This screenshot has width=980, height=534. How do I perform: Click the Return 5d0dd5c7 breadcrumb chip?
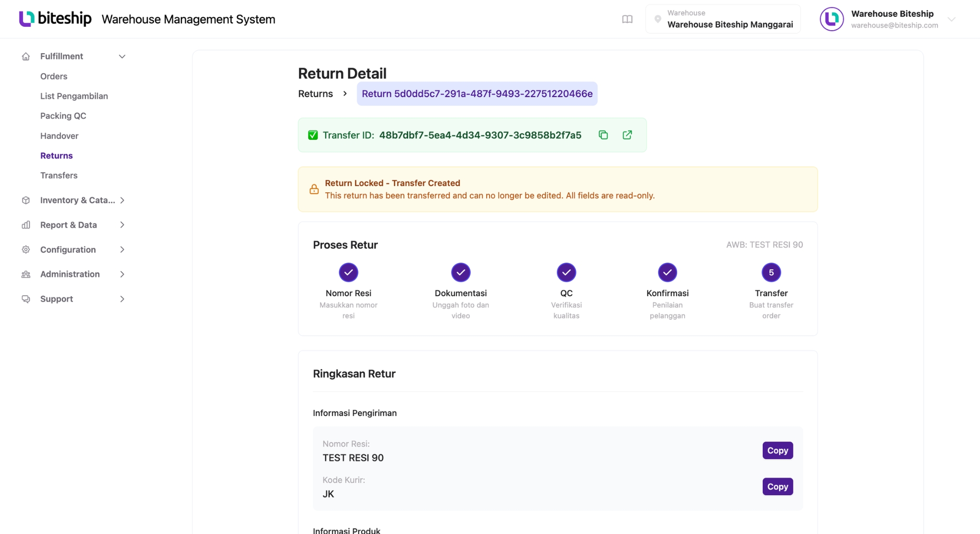coord(477,94)
